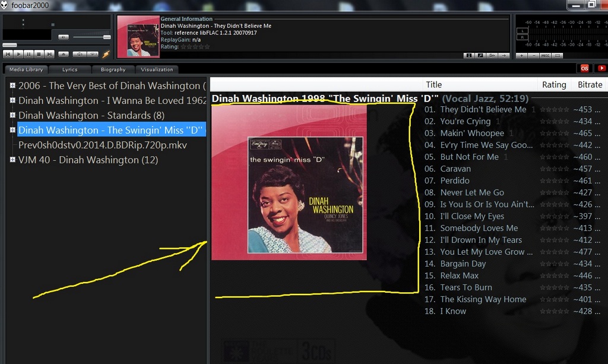Expand 'I Wanna Be Loved 1962' node
Image resolution: width=608 pixels, height=364 pixels.
pos(12,100)
